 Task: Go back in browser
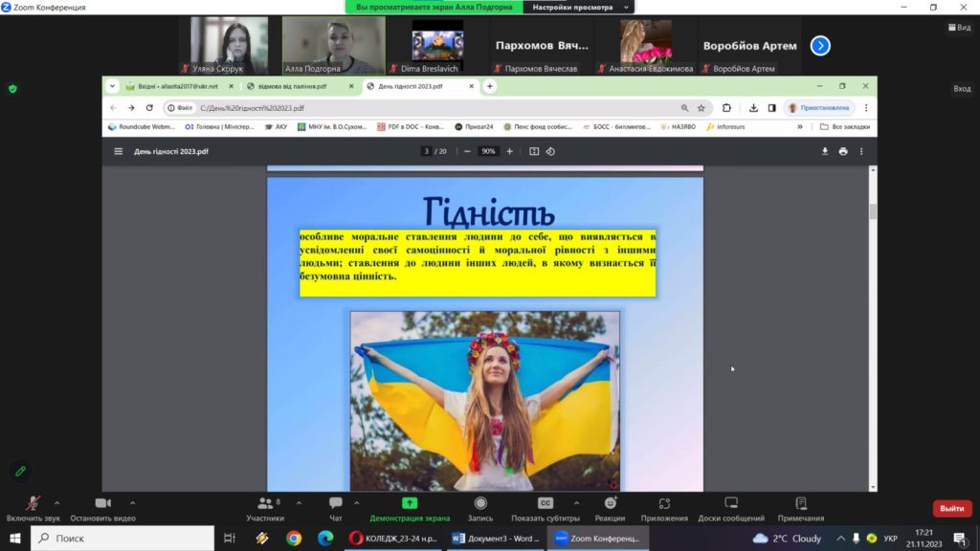(113, 108)
